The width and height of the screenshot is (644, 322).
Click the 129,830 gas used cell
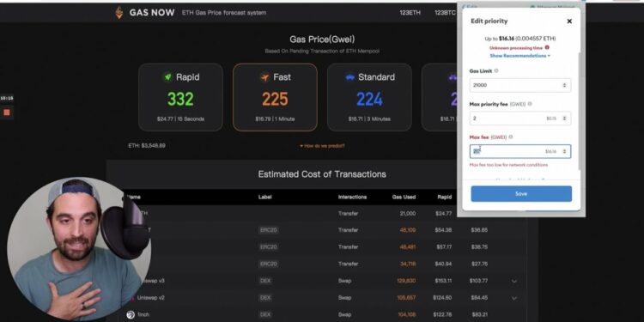pos(407,281)
